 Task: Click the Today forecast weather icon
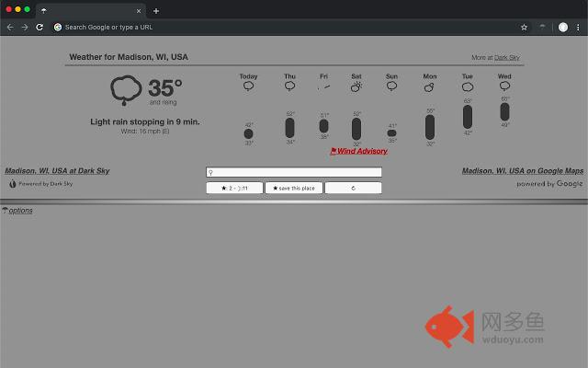click(248, 86)
